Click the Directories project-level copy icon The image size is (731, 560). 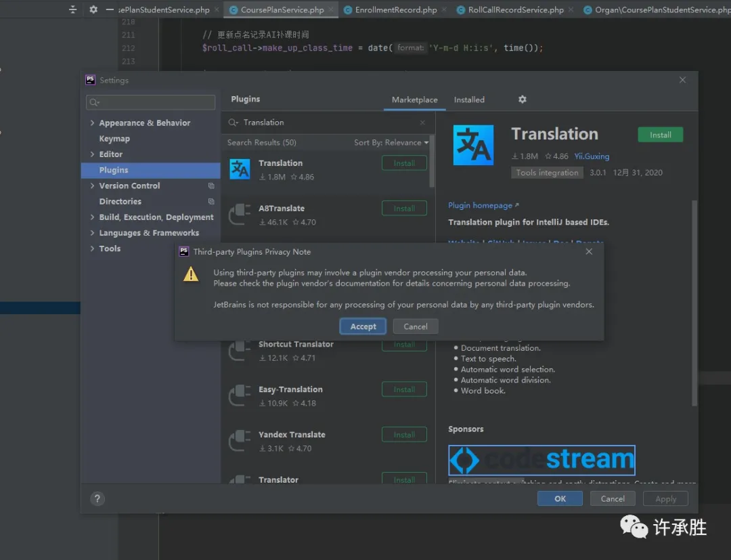click(211, 201)
